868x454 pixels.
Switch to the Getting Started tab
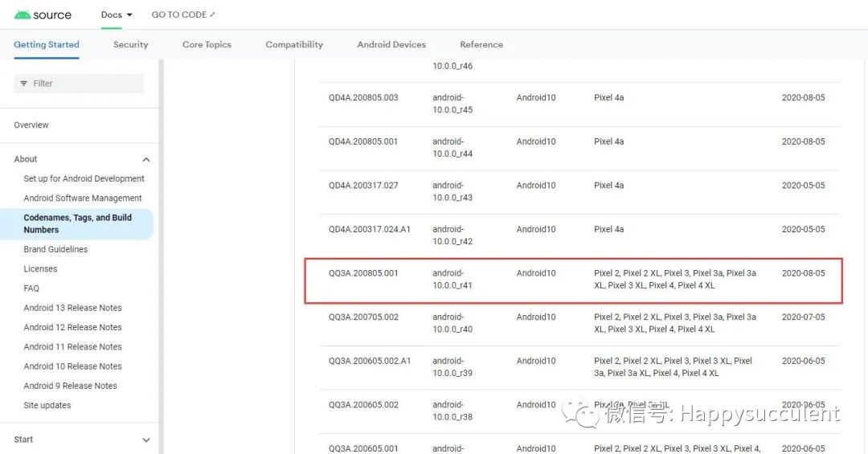(x=47, y=45)
